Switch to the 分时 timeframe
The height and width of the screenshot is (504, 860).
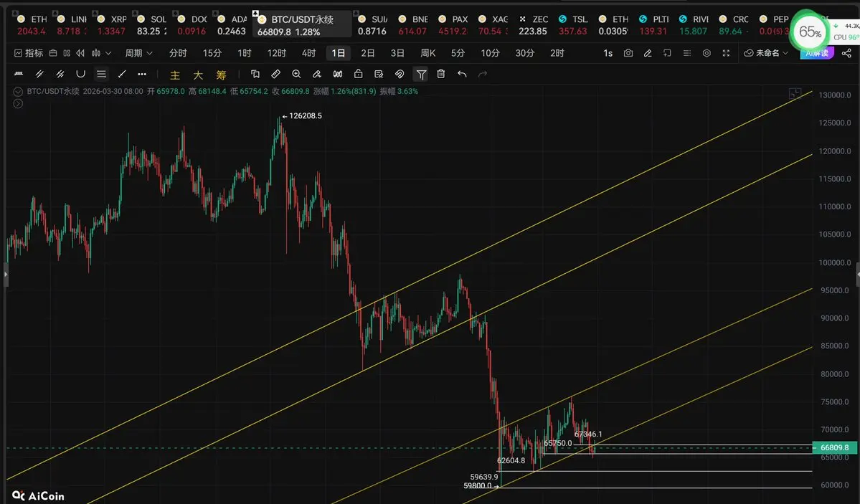point(178,53)
